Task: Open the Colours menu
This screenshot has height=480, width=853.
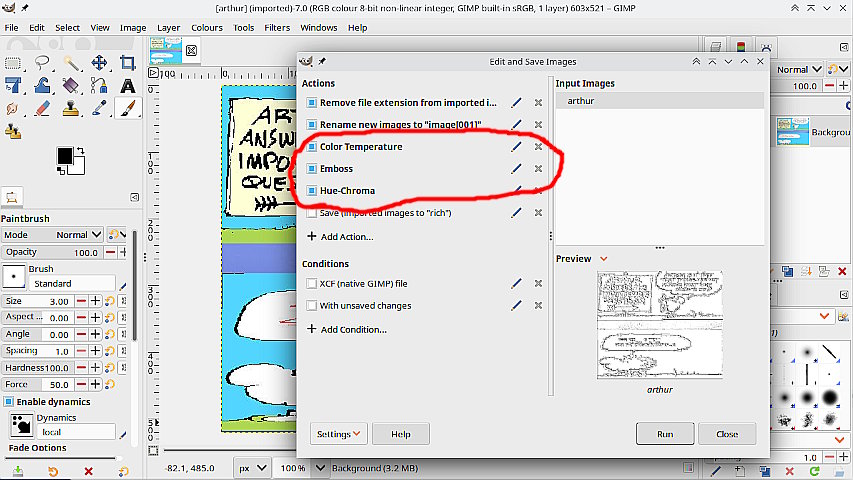Action: [207, 27]
